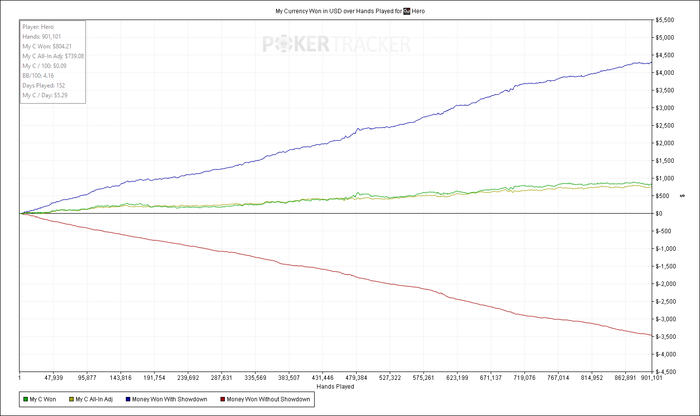700x416 pixels.
Task: Click 'Hands: 901,101' in the stats box
Action: [x=42, y=37]
